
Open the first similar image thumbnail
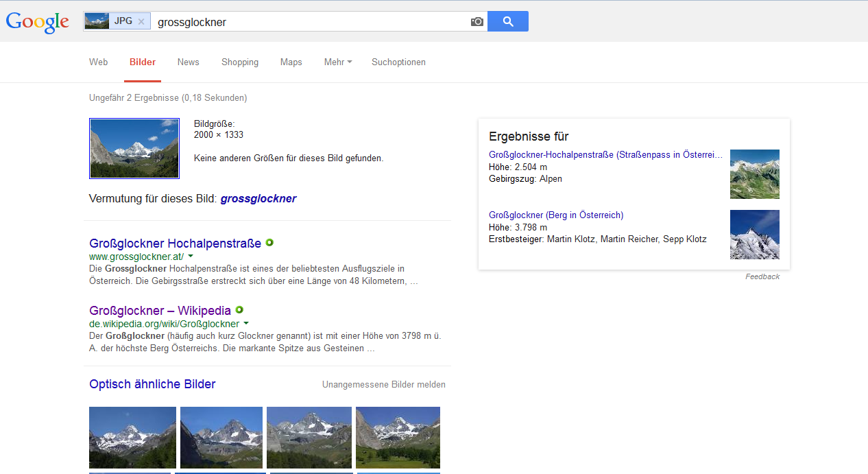[132, 438]
